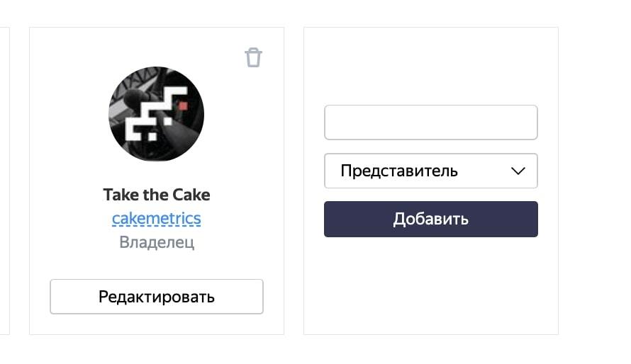Expand the role list via chevron arrow
The width and height of the screenshot is (631, 364).
pyautogui.click(x=518, y=171)
